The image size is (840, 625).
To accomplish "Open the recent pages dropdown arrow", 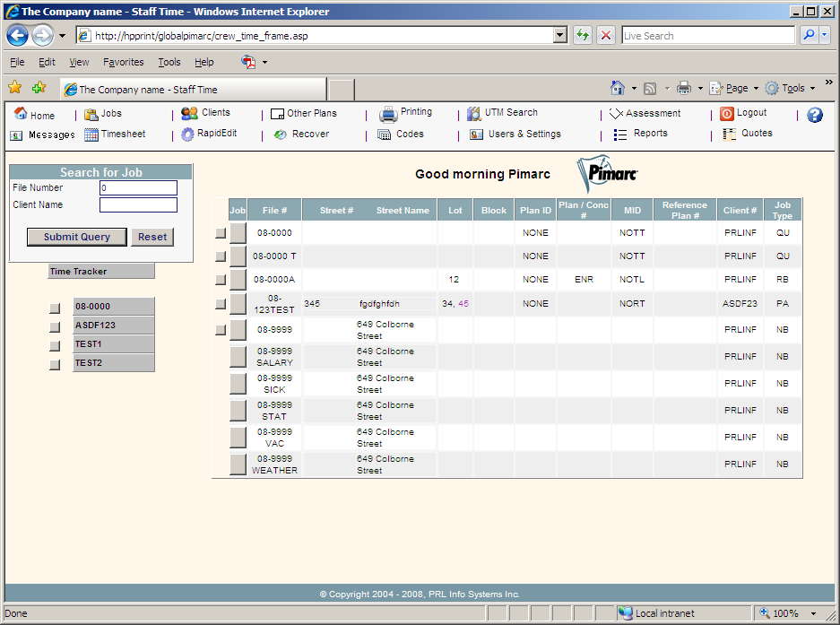I will point(62,36).
